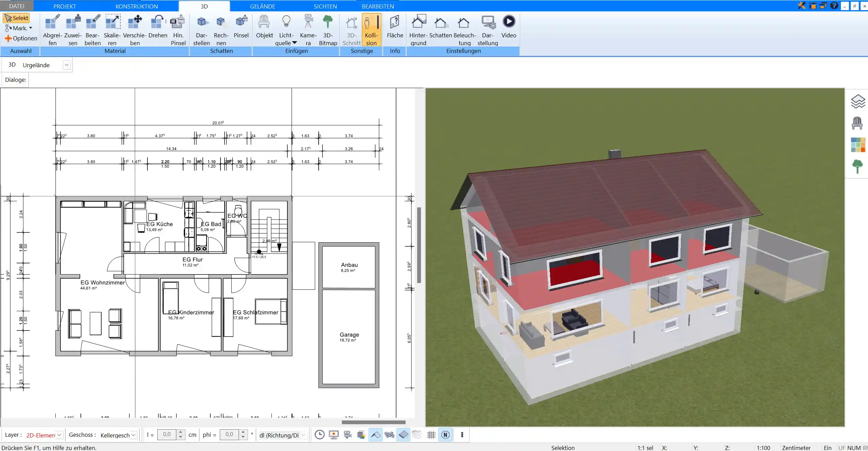Toggle the Kollision mode
This screenshot has width=868, height=451.
click(x=371, y=30)
